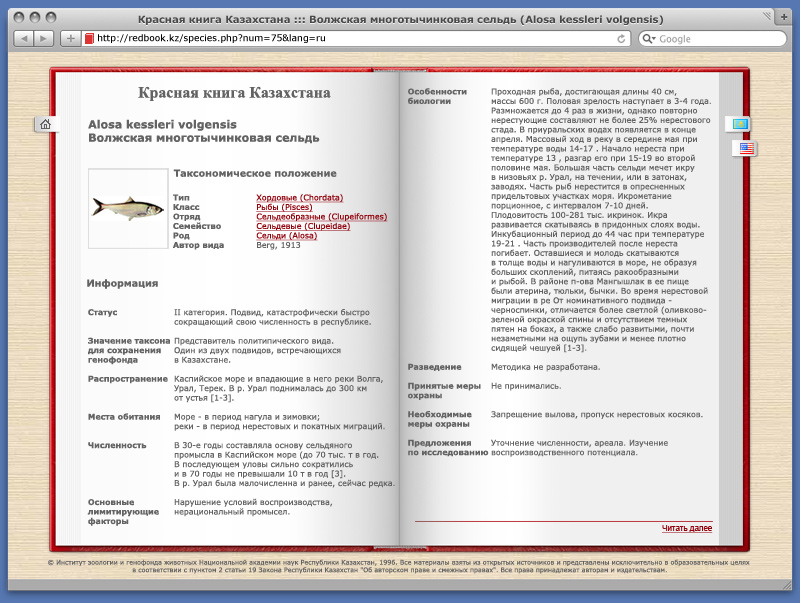The image size is (800, 603).
Task: Click the Значение таксона для сохранения генофонда label
Action: coord(129,350)
